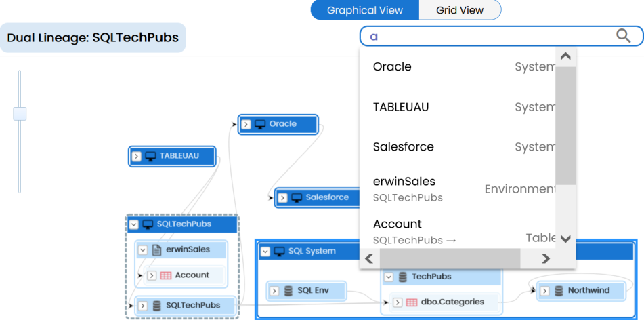Click the TABLEUAU system monitor icon
The image size is (644, 320).
pos(151,157)
